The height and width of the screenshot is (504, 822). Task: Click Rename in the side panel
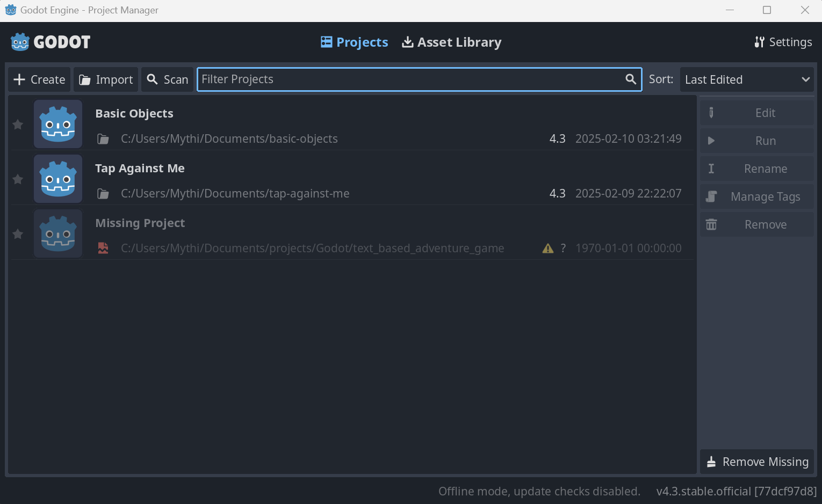756,169
